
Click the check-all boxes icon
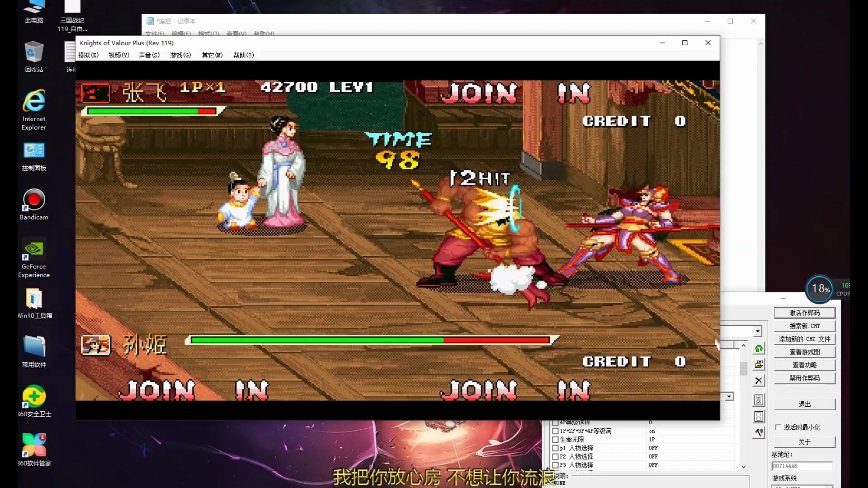[759, 400]
